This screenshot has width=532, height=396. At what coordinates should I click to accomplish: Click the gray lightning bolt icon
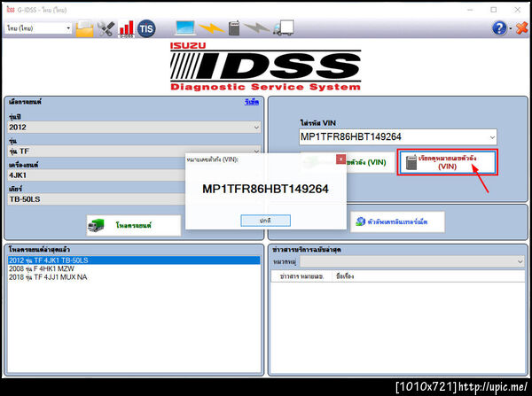coord(257,27)
